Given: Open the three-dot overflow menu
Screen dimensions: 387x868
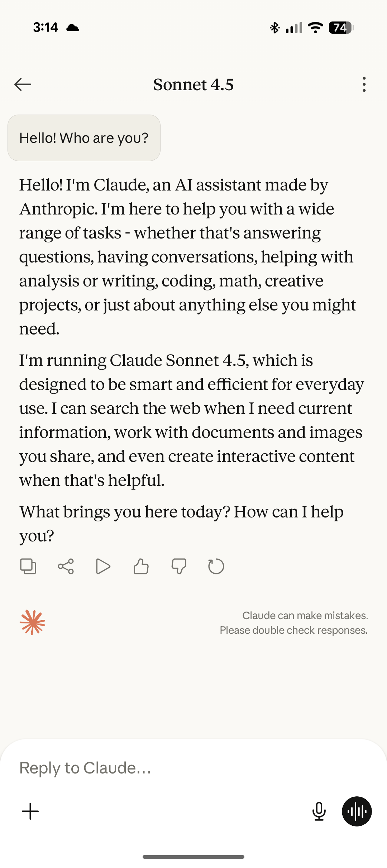Looking at the screenshot, I should 364,85.
